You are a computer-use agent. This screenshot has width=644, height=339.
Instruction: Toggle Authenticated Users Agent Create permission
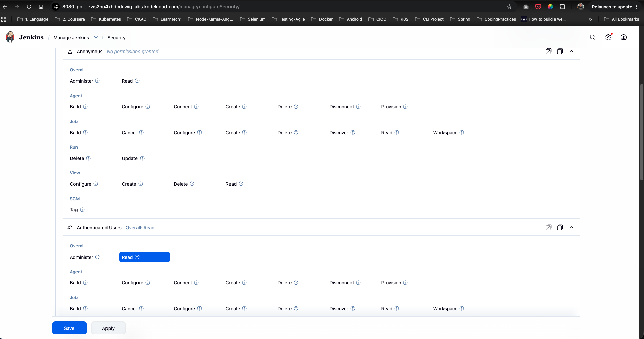click(x=233, y=283)
